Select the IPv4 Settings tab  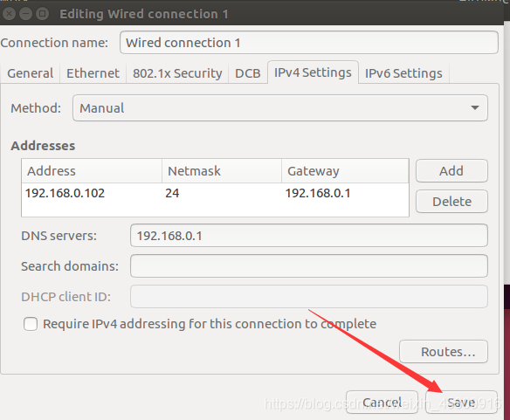(x=313, y=72)
